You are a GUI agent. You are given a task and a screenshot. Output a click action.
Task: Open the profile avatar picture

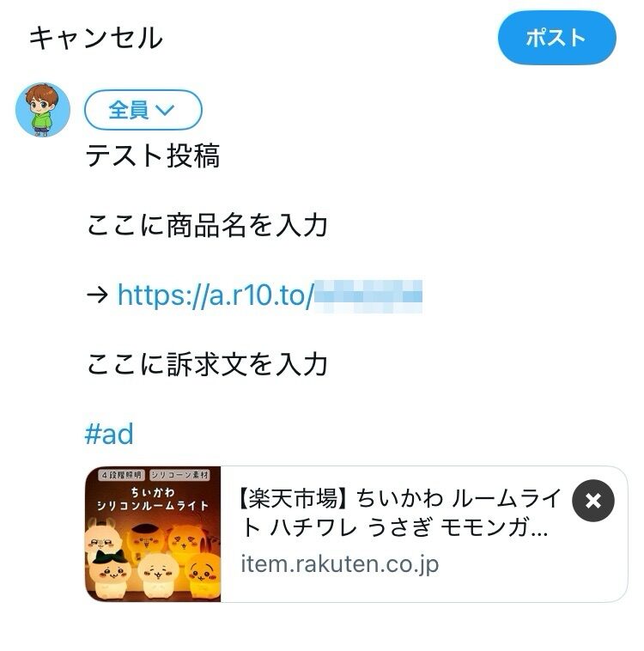pyautogui.click(x=43, y=110)
